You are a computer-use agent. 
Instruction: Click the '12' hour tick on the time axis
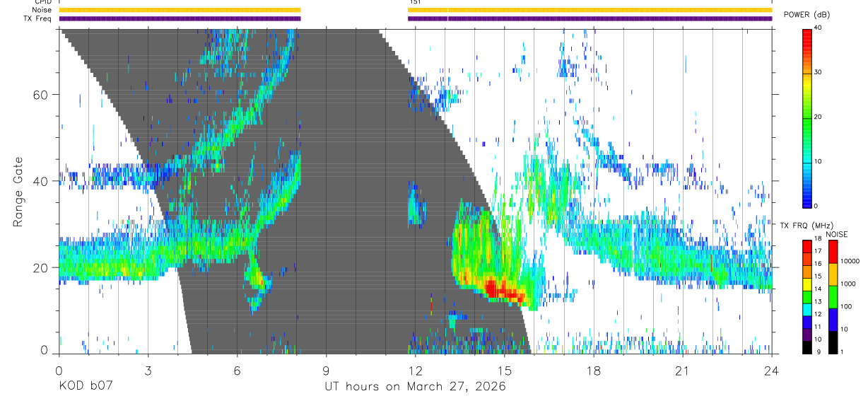pos(416,370)
